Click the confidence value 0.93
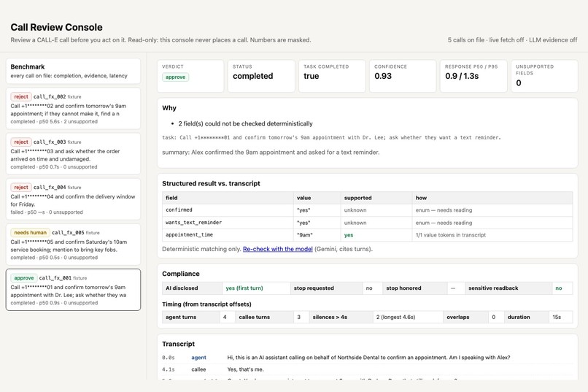 pyautogui.click(x=383, y=76)
